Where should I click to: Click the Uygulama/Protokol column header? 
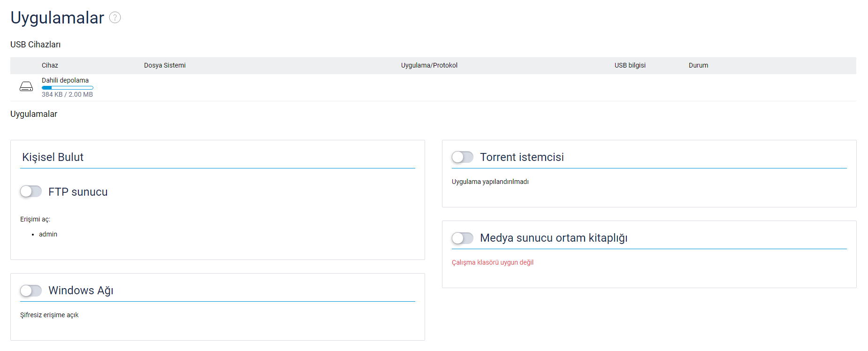(429, 65)
